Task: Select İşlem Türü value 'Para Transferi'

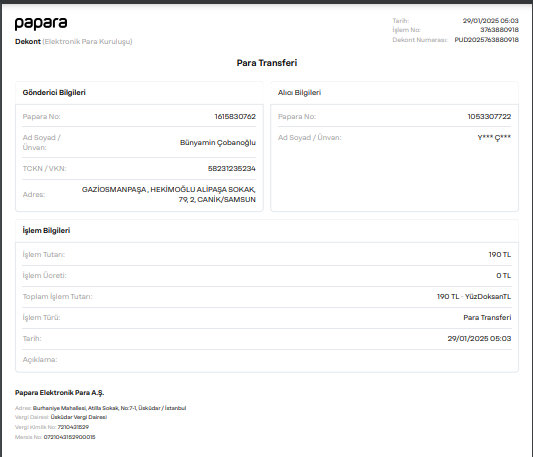Action: coord(487,318)
